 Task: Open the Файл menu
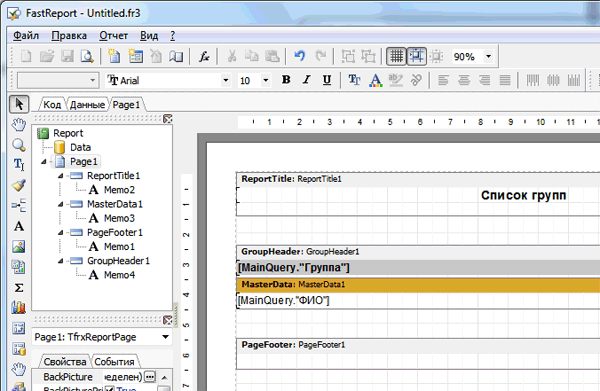tap(26, 36)
